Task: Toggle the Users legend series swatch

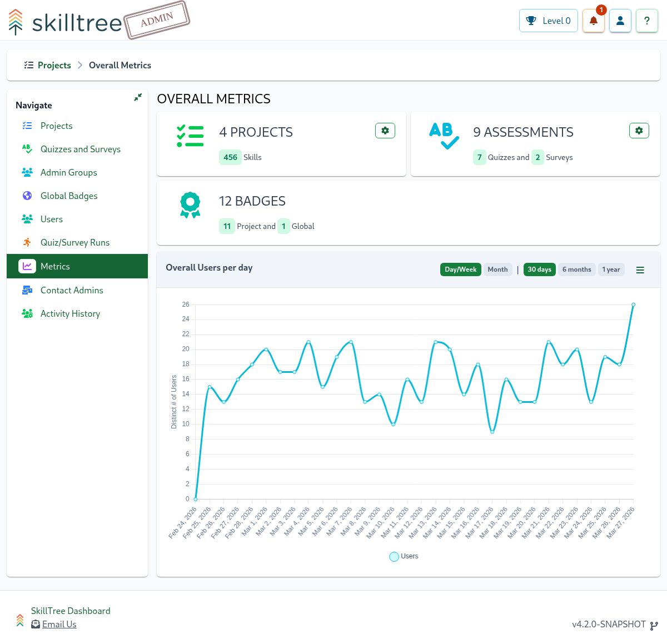Action: pos(394,557)
